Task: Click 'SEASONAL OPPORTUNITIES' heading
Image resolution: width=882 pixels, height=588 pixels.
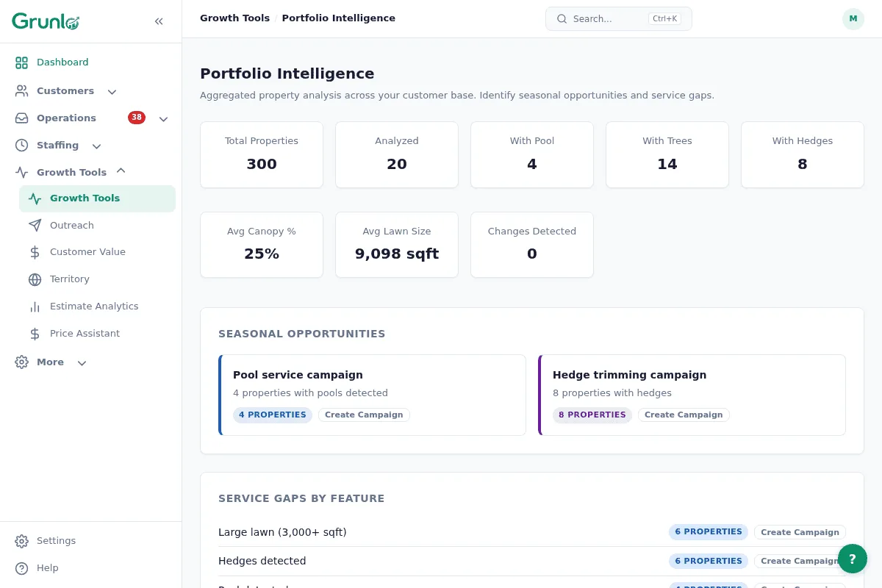Action: point(302,334)
